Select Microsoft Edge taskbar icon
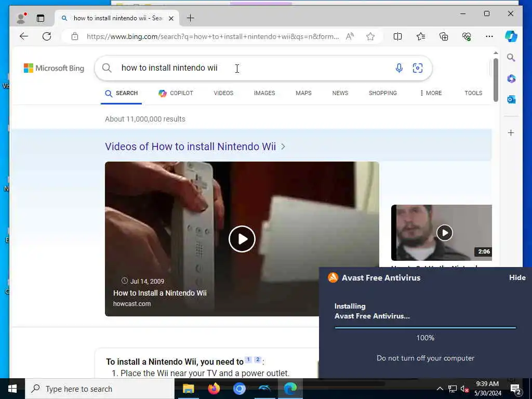This screenshot has width=532, height=399. tap(290, 389)
